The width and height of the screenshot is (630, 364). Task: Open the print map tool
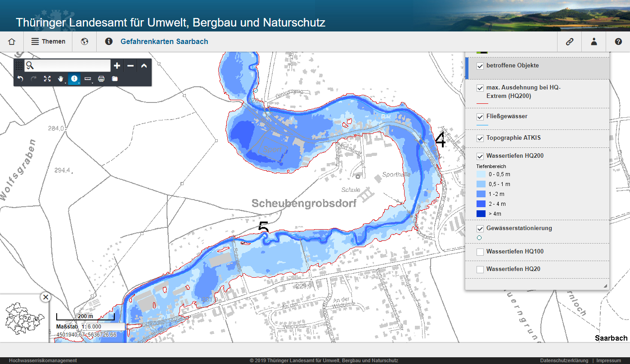pos(101,79)
